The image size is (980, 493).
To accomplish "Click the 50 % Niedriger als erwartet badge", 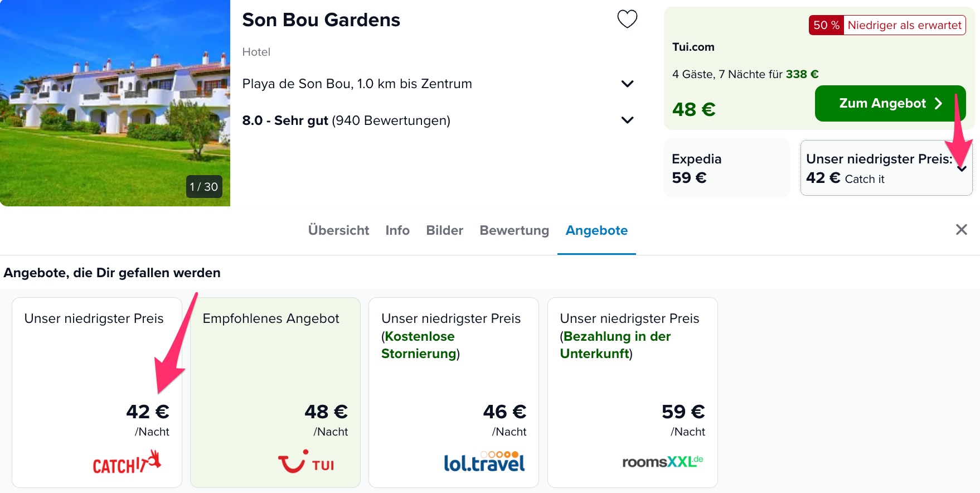I will point(887,25).
